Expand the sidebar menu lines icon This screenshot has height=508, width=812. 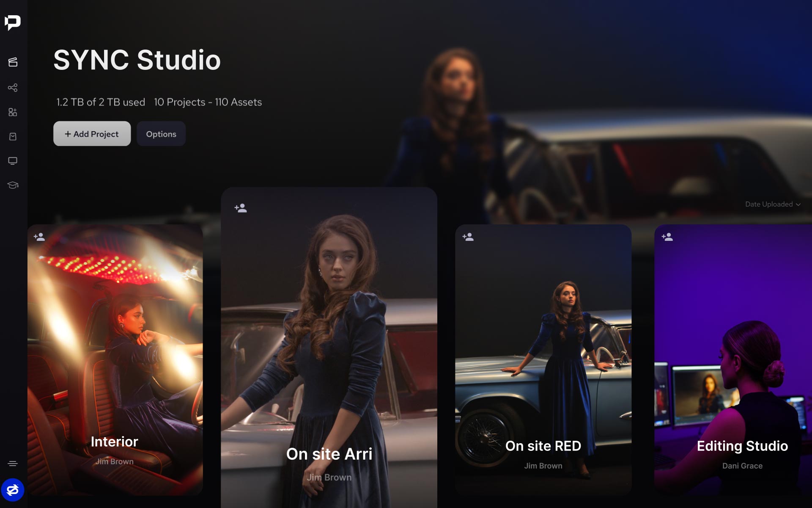(x=13, y=464)
